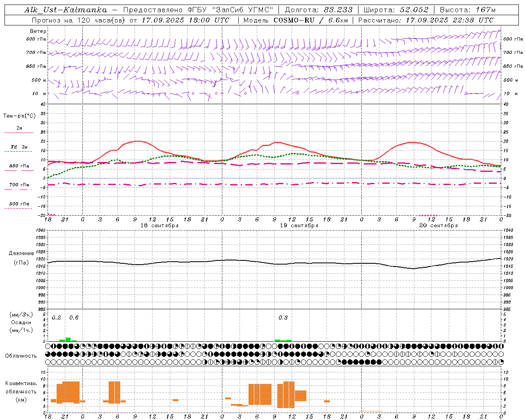Click the model name COSMO-RU / 6.6км
Viewport: 525px width, 420px height.
(311, 20)
